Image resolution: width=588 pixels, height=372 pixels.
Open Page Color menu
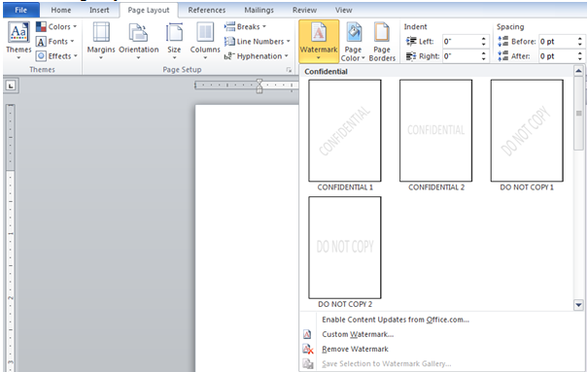click(353, 41)
